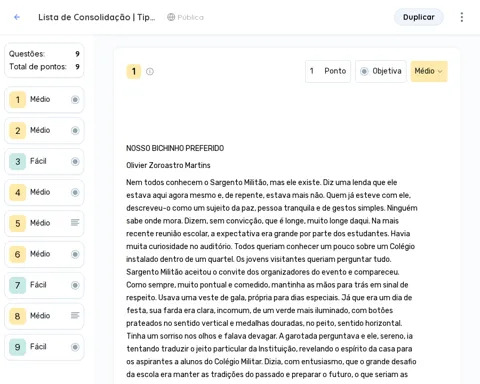Image resolution: width=480 pixels, height=384 pixels.
Task: Select the yellow number 8 badge in sidebar
Action: [18, 316]
